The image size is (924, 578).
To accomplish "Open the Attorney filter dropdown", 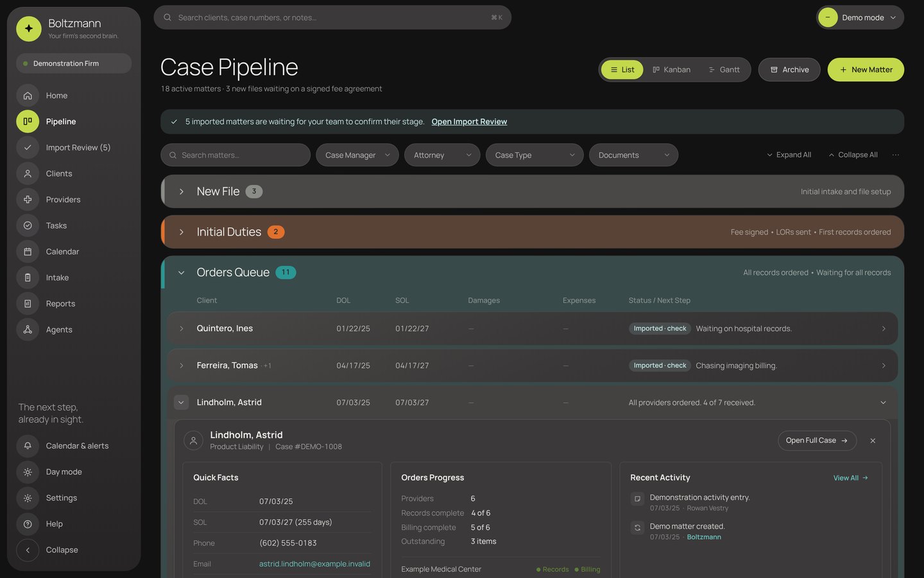I will [x=442, y=155].
